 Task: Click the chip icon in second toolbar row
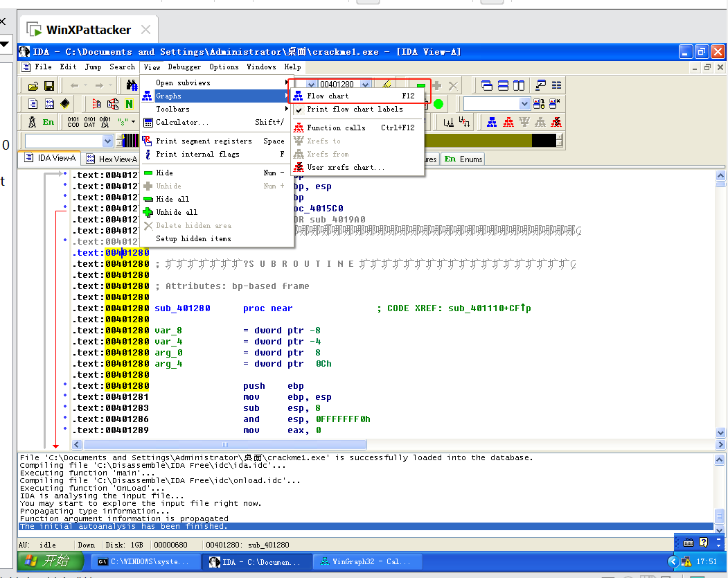[66, 104]
